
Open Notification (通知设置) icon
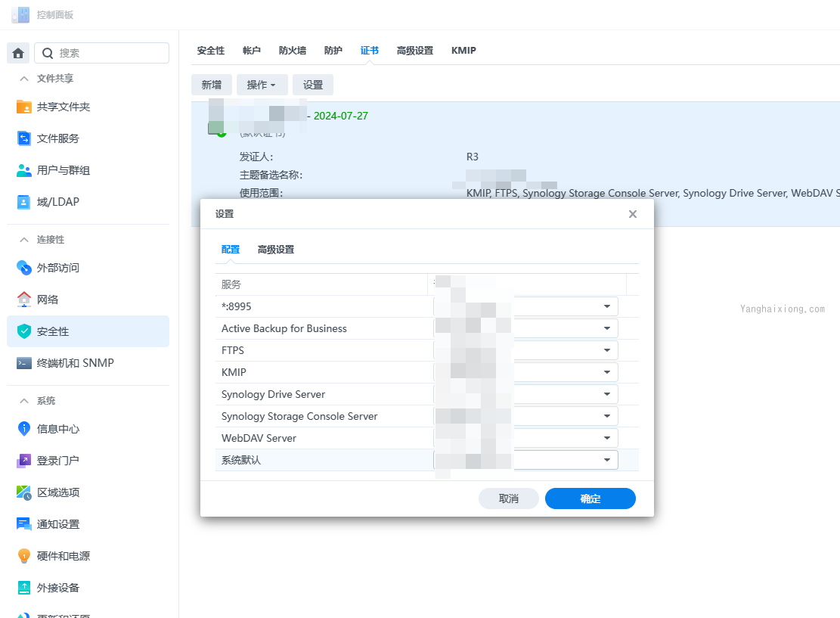click(x=24, y=523)
